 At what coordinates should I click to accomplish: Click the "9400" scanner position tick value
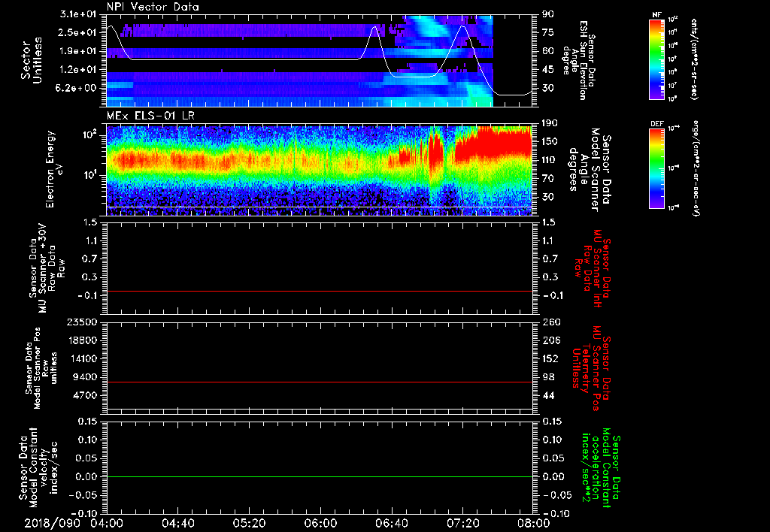86,377
